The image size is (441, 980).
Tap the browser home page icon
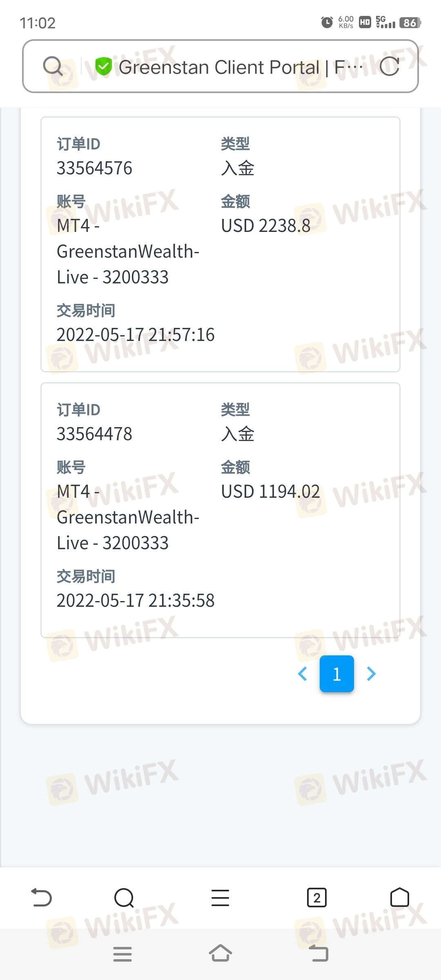400,898
